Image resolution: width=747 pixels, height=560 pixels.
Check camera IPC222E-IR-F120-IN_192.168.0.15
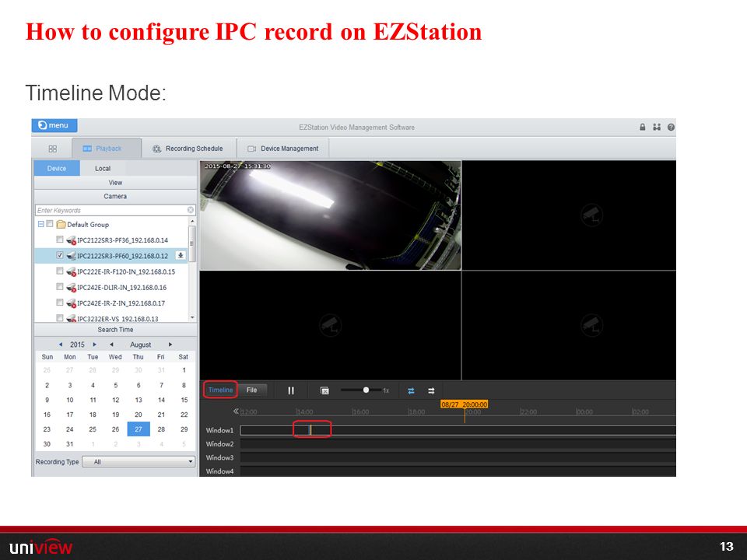click(x=60, y=271)
